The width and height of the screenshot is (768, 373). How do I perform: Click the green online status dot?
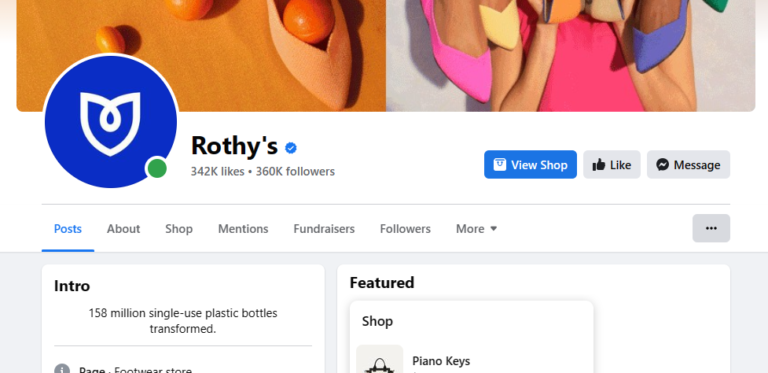coord(157,169)
